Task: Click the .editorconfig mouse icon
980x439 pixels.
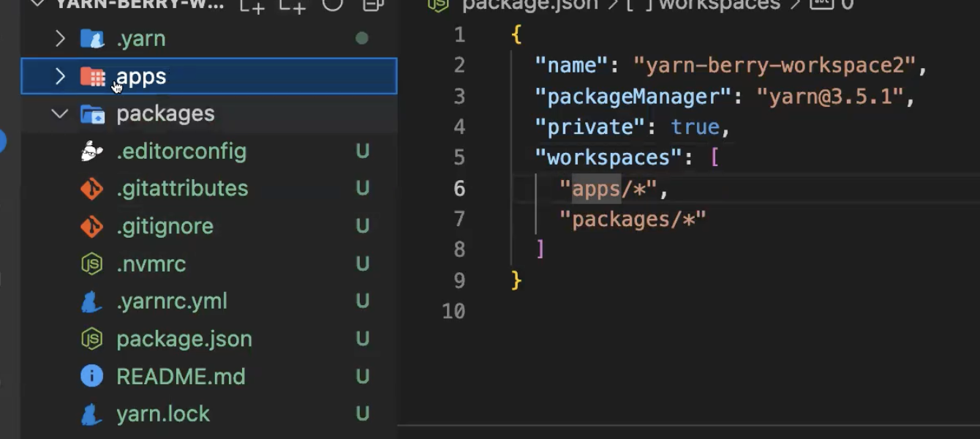Action: tap(91, 151)
